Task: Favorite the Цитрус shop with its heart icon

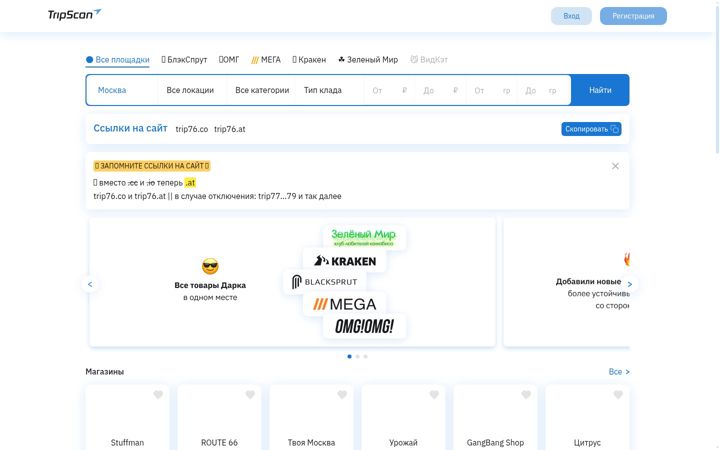Action: click(618, 394)
